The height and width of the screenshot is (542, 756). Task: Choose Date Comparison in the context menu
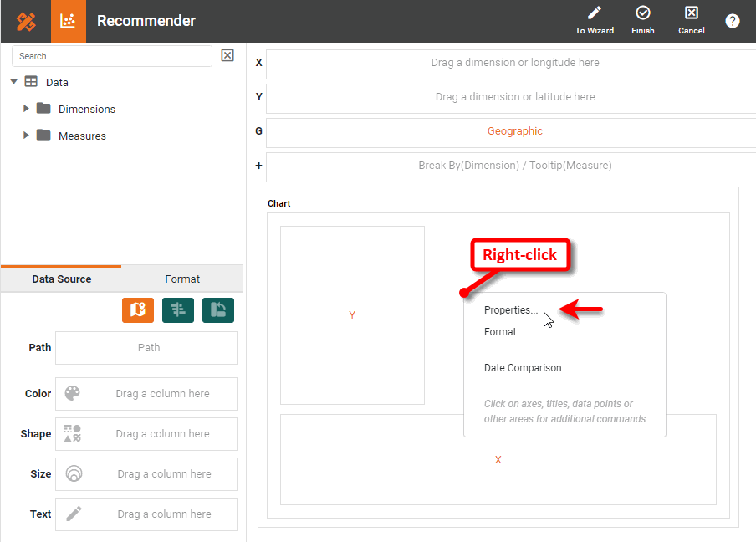[521, 367]
